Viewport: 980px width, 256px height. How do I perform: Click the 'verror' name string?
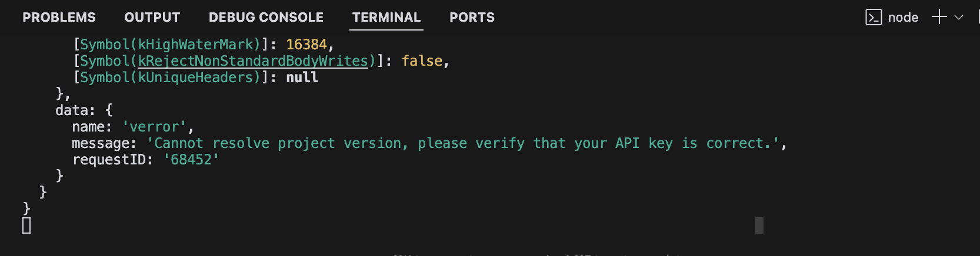point(154,127)
